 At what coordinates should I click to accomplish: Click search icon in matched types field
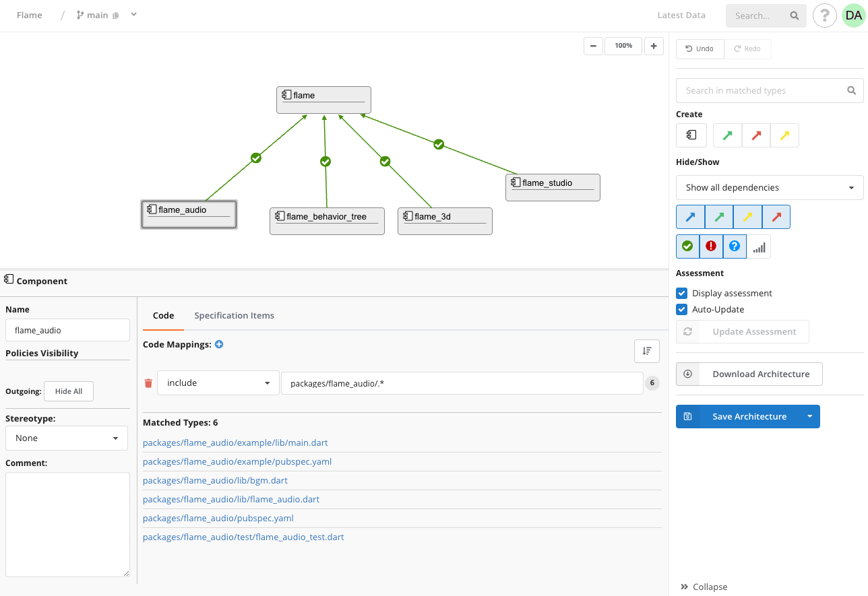tap(852, 90)
